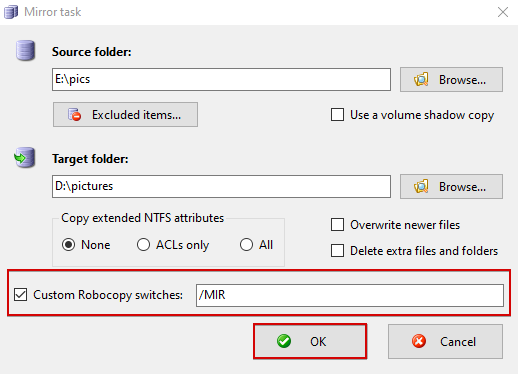Click the red X icon on Cancel

click(x=419, y=341)
